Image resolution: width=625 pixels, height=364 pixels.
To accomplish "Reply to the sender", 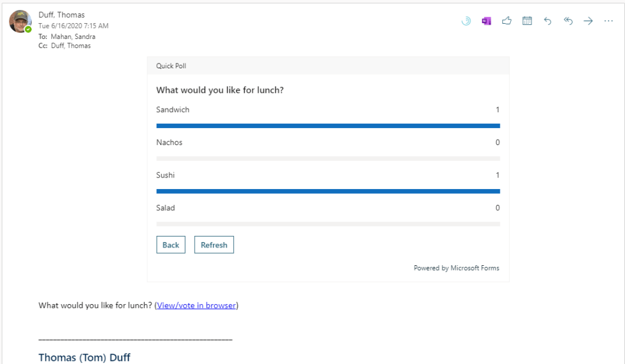I will point(547,21).
